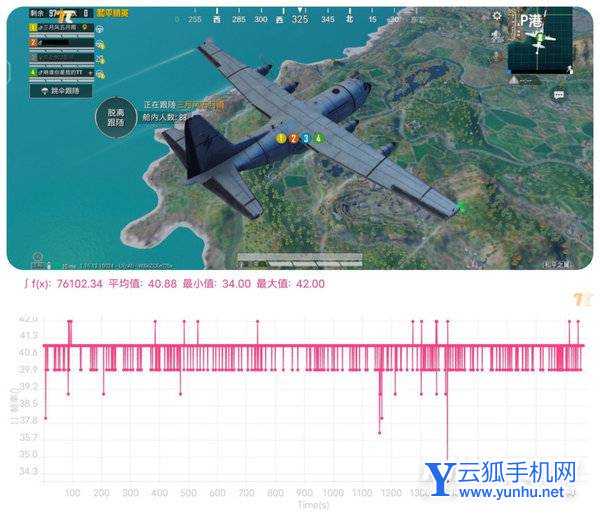Tap parachute status icon beside teammate 3
This screenshot has width=600, height=519.
click(x=101, y=60)
